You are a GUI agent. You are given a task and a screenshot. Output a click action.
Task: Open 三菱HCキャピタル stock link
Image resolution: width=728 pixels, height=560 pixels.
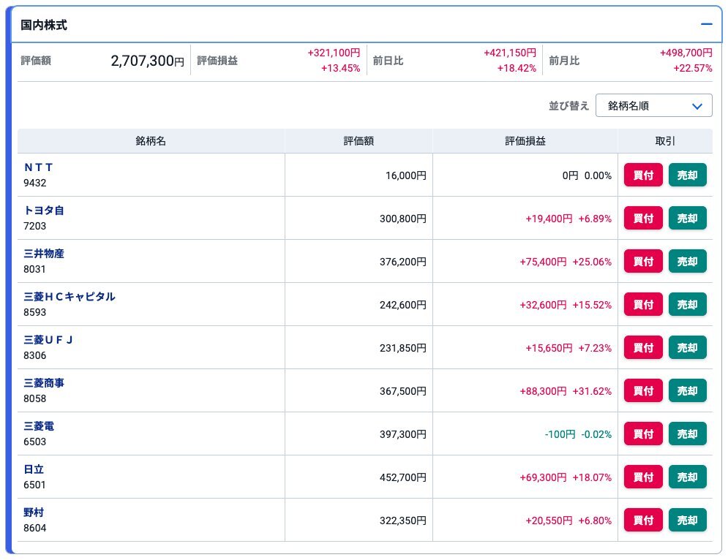(70, 297)
